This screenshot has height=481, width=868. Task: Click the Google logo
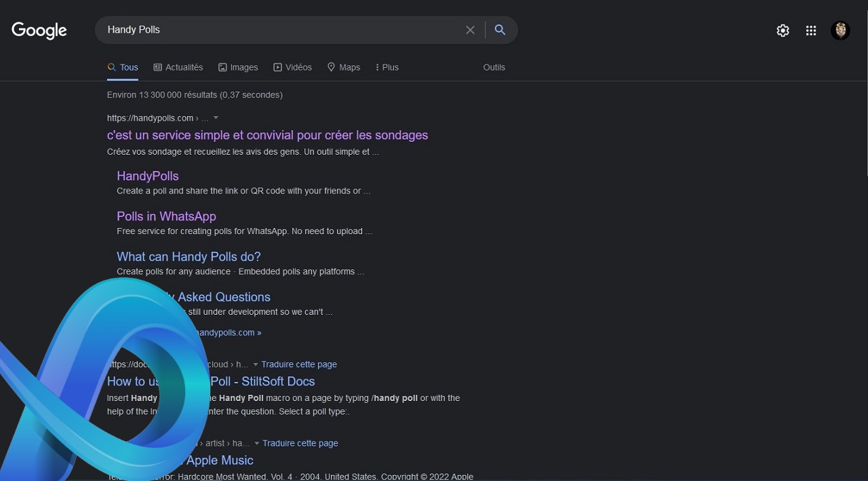pos(39,31)
